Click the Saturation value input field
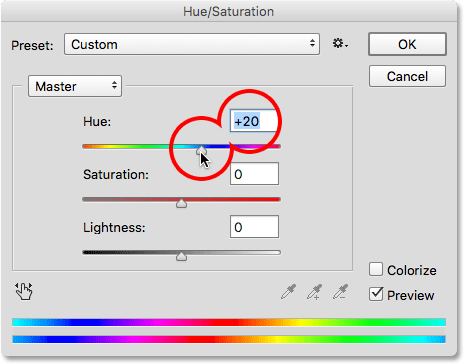Screen dimensions: 464x364 coord(254,174)
